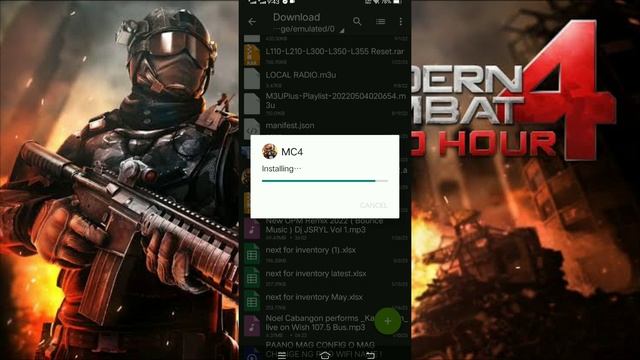640x360 pixels.
Task: Switch the list view mode icon
Action: [380, 21]
